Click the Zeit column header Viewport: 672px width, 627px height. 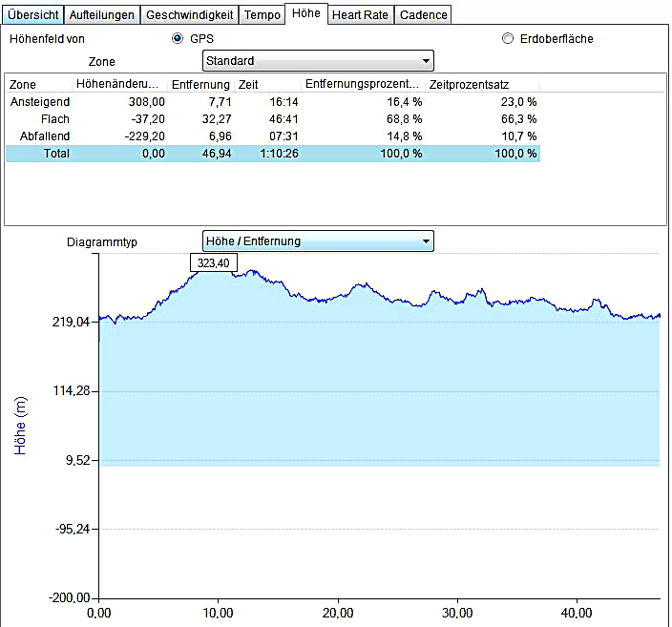pyautogui.click(x=267, y=84)
